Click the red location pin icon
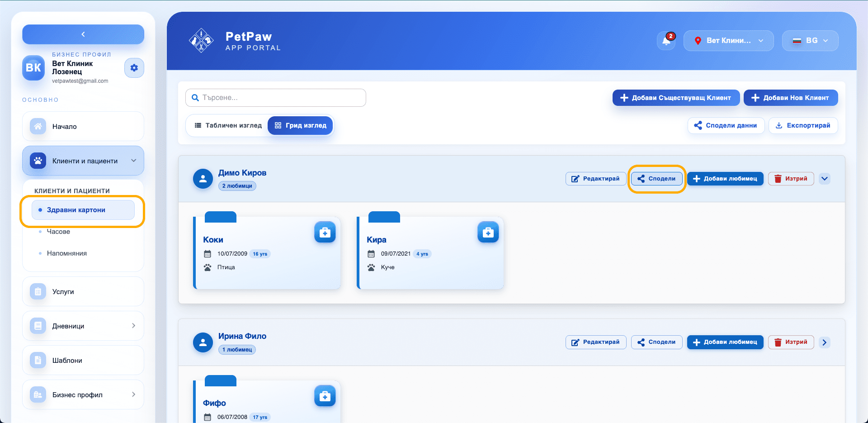The height and width of the screenshot is (423, 868). click(698, 41)
